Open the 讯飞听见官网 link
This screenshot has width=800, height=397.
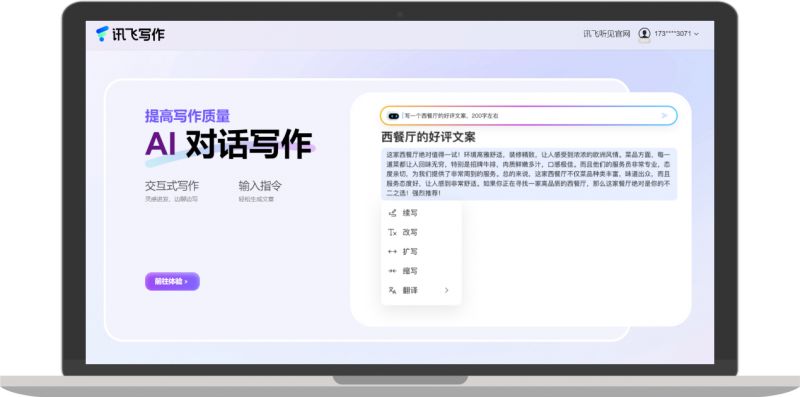pyautogui.click(x=607, y=34)
